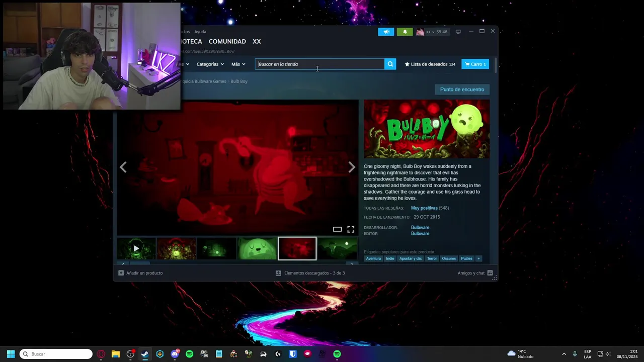This screenshot has height=362, width=644.
Task: Select the green sleeping bulb face thumbnail
Action: [x=257, y=248]
